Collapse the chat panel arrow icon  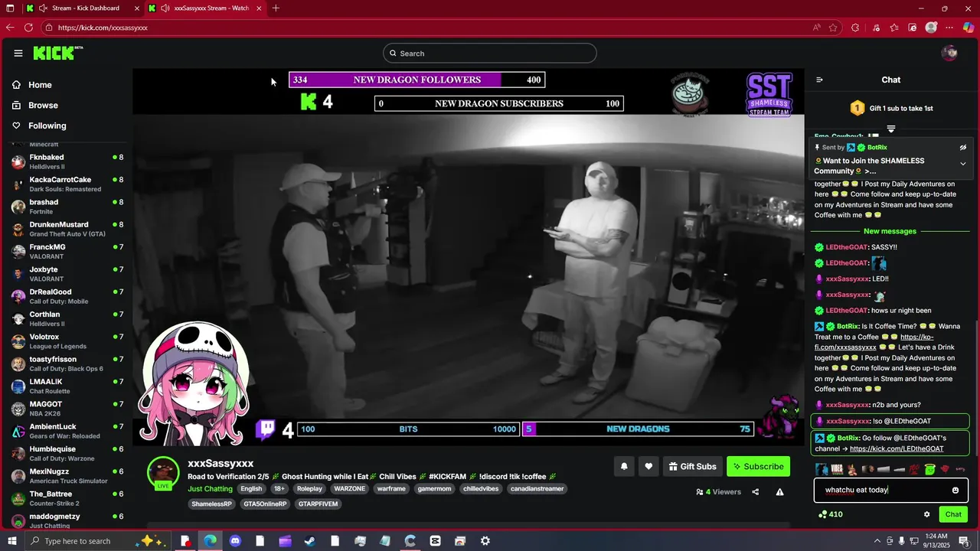pos(819,80)
